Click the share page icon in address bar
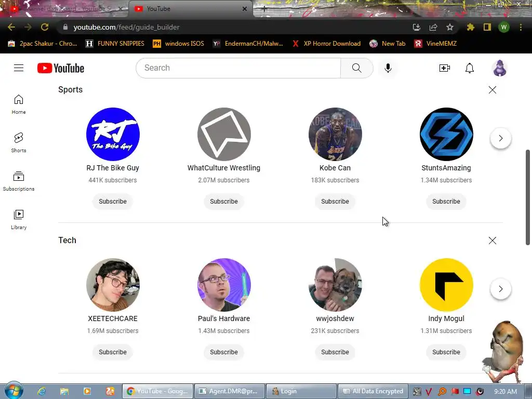 tap(433, 27)
